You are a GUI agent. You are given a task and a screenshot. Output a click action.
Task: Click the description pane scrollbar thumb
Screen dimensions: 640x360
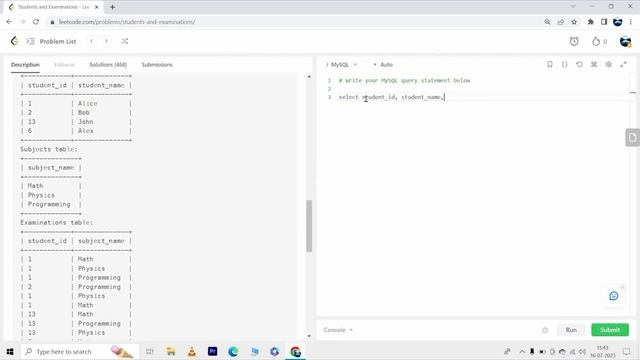(309, 226)
